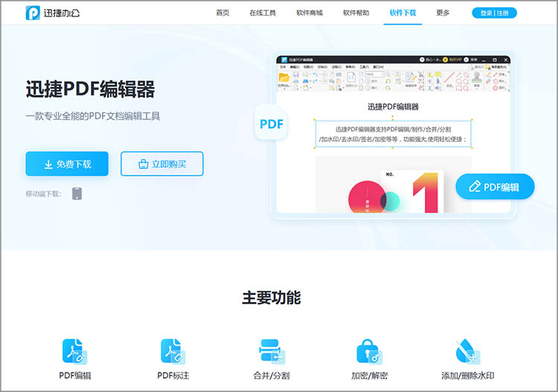Click the 一款专业全能的PDF文档编辑工具 subtitle

point(93,116)
